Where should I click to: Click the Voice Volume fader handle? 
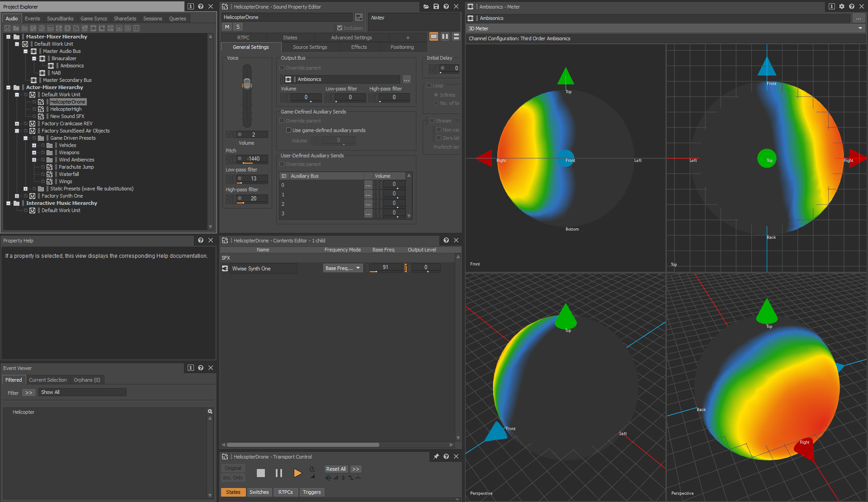pyautogui.click(x=247, y=83)
